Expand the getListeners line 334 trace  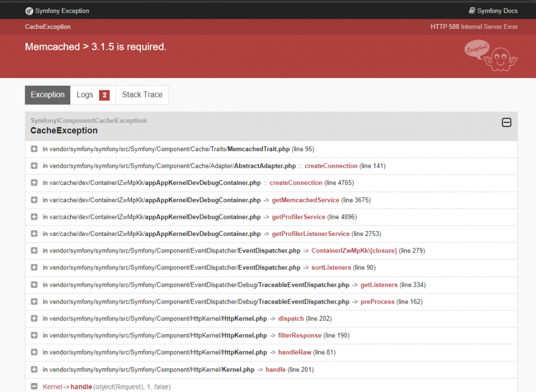(34, 285)
